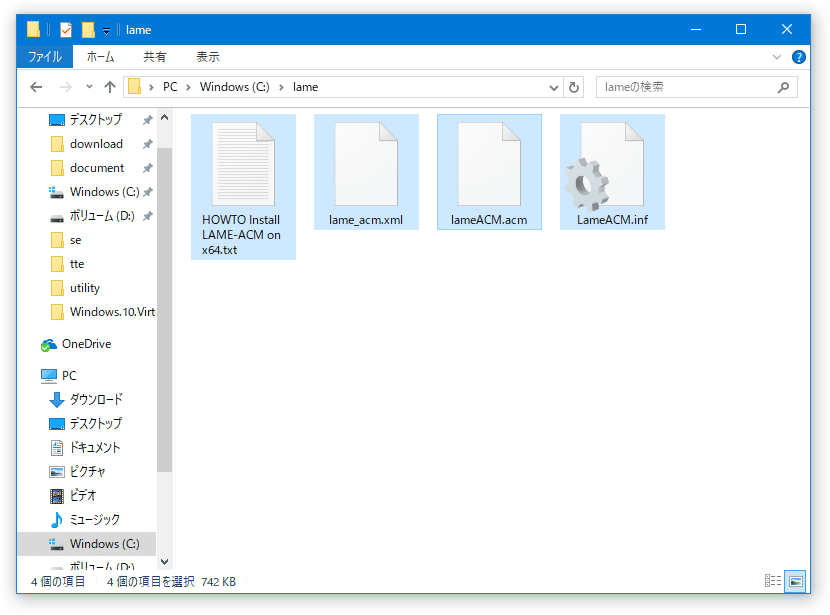Screen dimensions: 830x615
Task: Click the ビデオ film strip icon
Action: point(57,496)
